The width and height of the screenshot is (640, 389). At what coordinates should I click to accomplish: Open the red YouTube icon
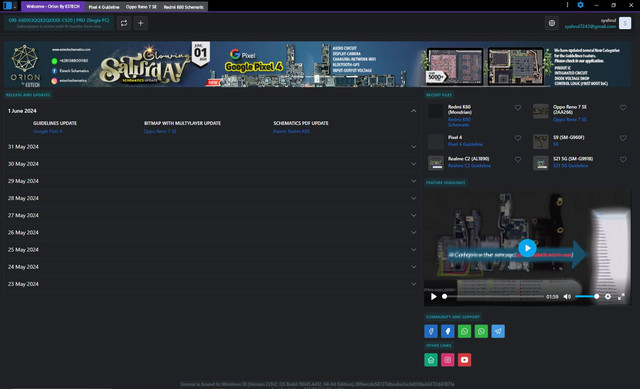click(464, 360)
